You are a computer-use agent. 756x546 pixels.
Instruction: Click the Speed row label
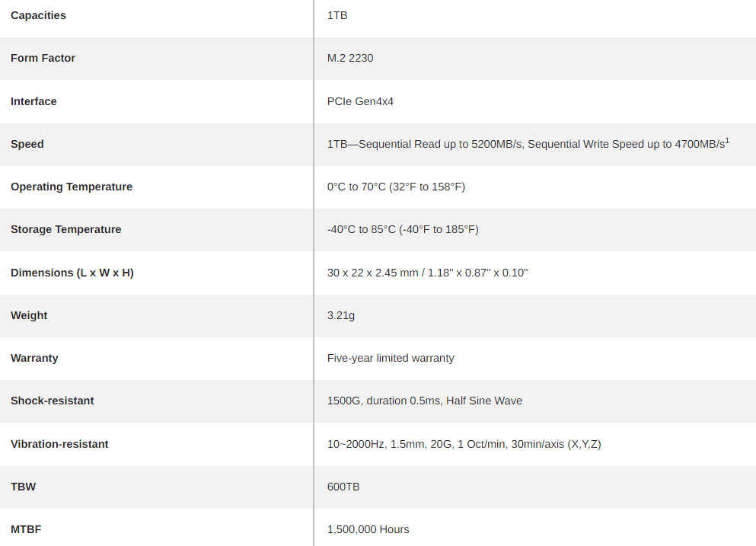27,144
